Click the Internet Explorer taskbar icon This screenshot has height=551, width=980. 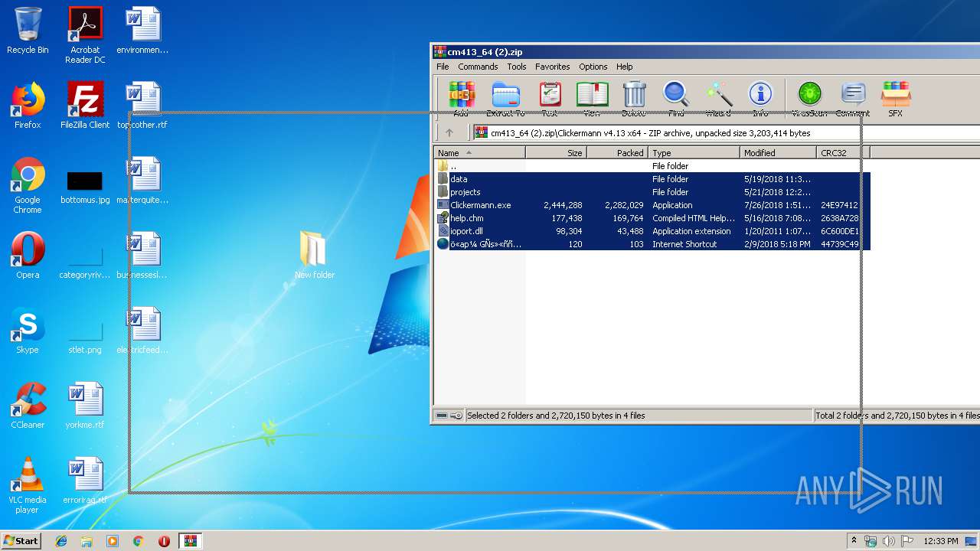tap(61, 541)
